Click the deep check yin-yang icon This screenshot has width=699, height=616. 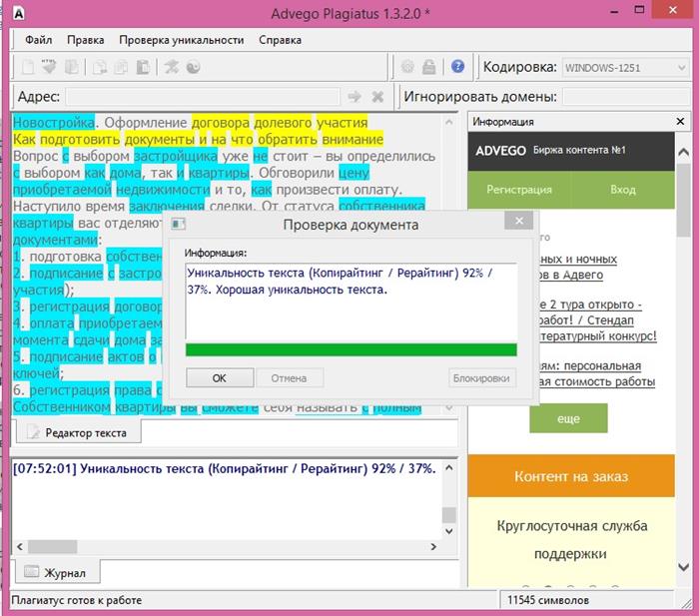(x=193, y=67)
